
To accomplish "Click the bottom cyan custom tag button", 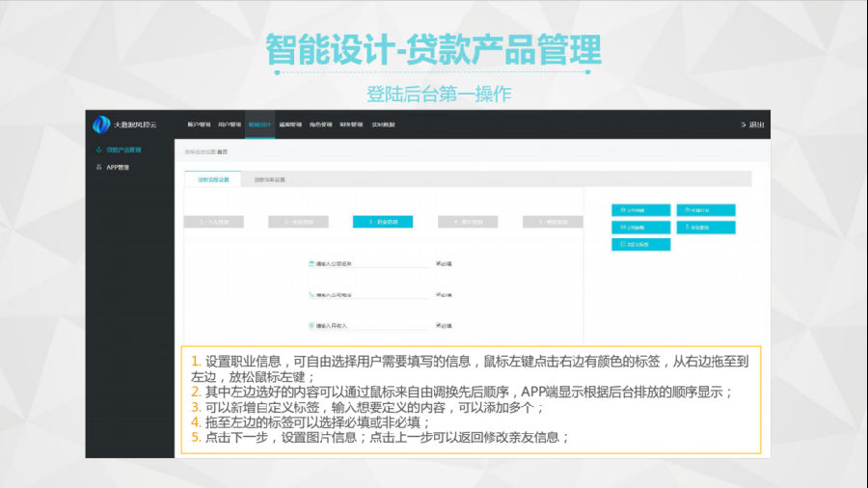I will [x=640, y=245].
